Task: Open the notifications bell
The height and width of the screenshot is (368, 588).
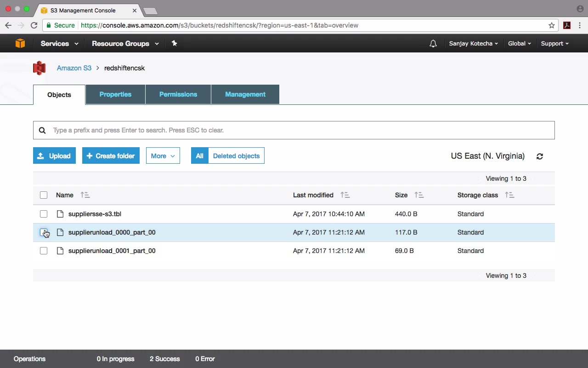Action: [433, 44]
